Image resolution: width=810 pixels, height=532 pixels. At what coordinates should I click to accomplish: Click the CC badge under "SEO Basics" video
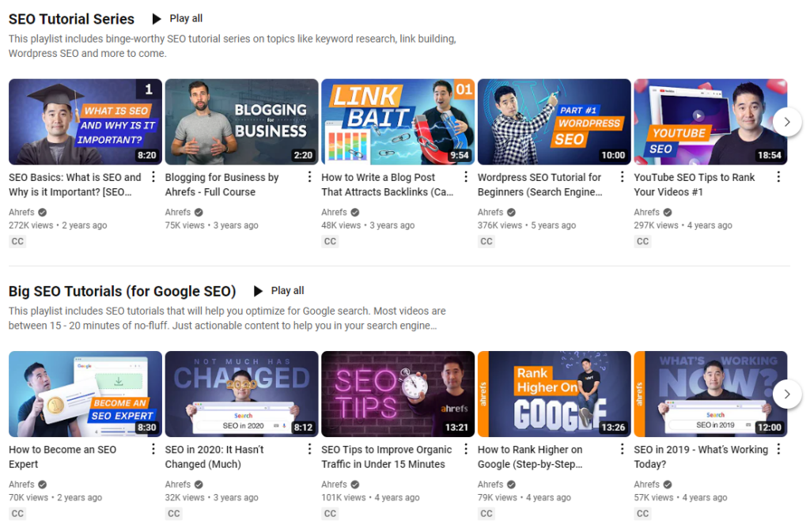[17, 241]
